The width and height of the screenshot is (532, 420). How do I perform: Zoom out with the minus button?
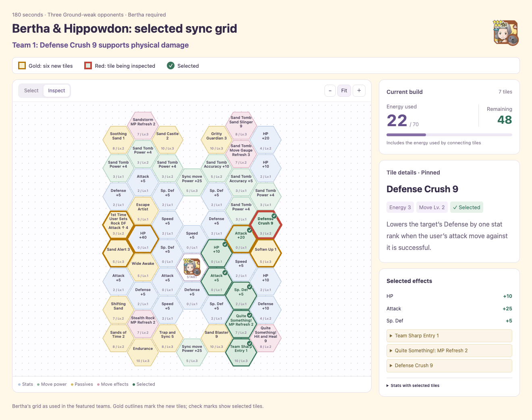[330, 91]
